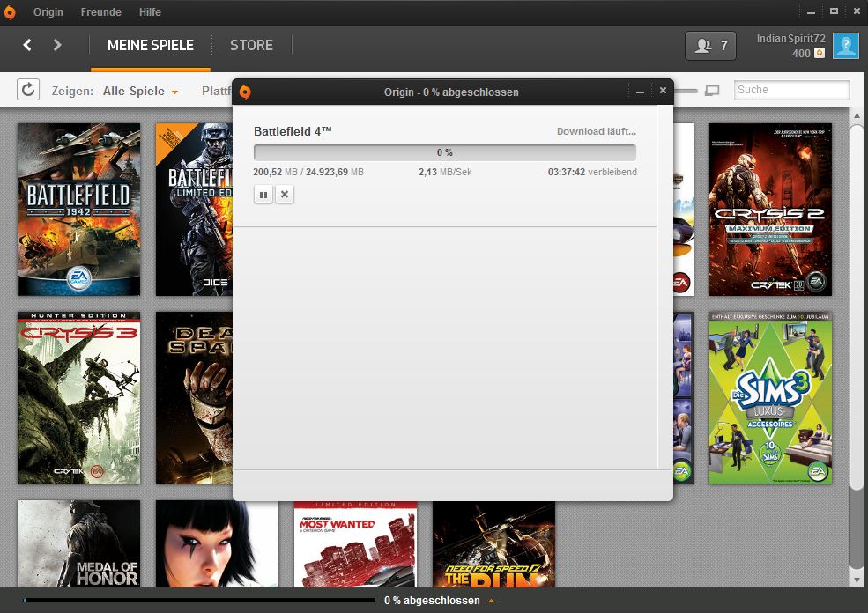
Task: Click the Origin logo in title bar
Action: 10,11
